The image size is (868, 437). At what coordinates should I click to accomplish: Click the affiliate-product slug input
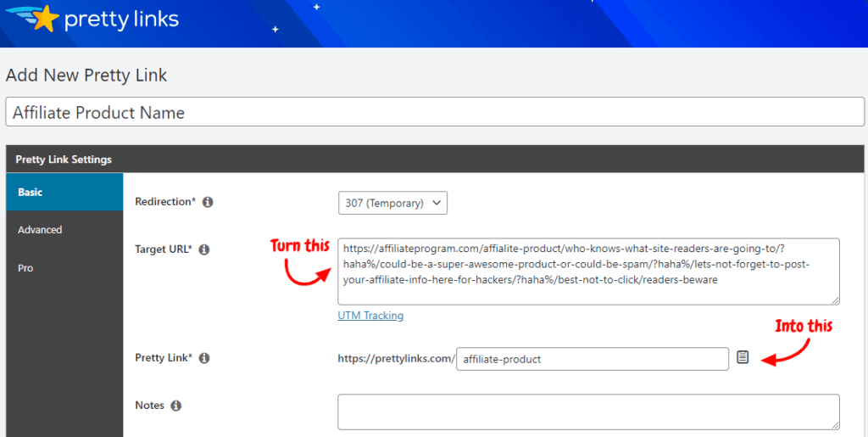click(592, 359)
